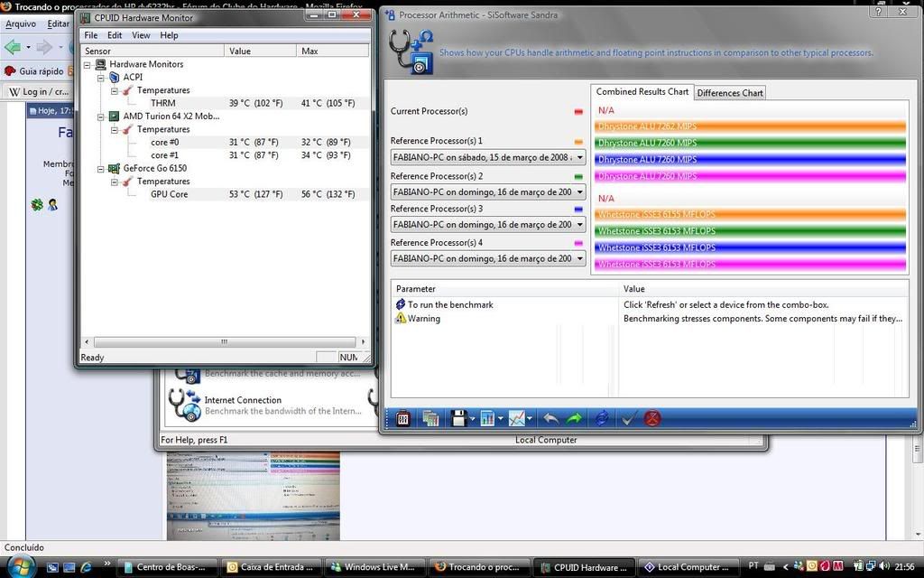Open Windows Live Messenger from the taskbar

(x=372, y=567)
